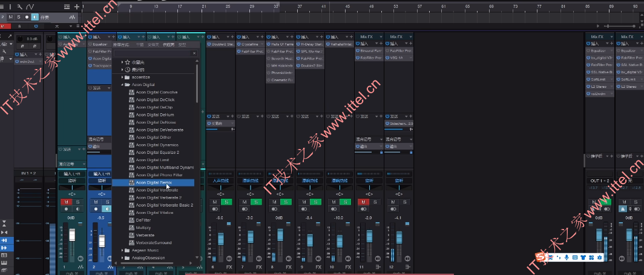
Task: Unsolo mixer channel 6
Action: coord(226,202)
